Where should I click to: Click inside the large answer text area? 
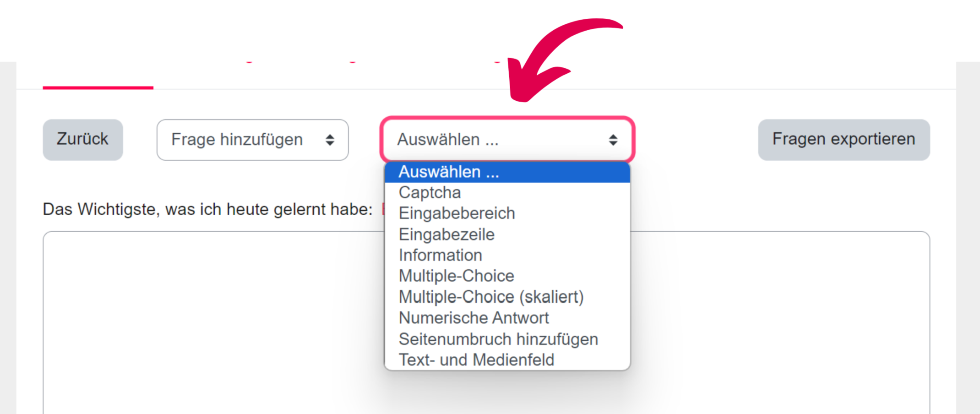(x=211, y=321)
